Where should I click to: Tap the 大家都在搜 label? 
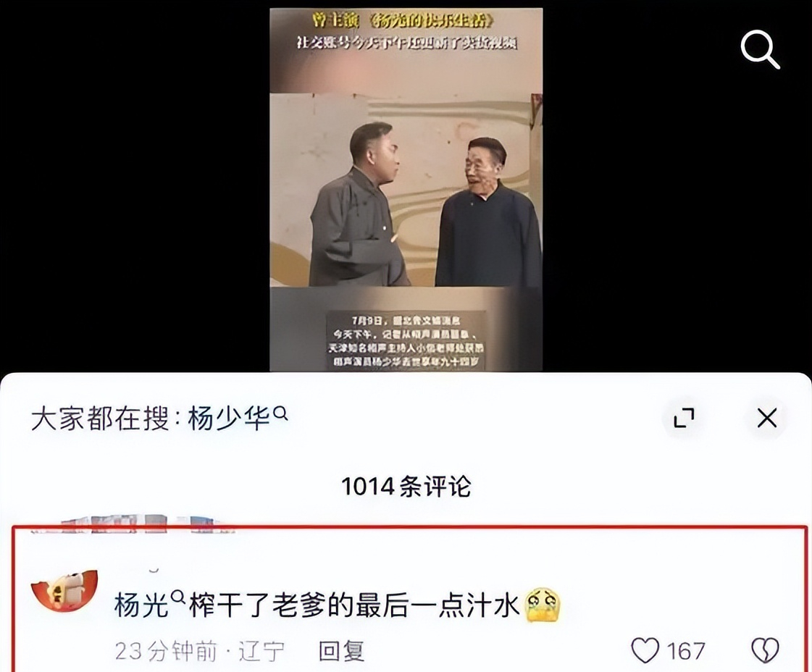[99, 418]
